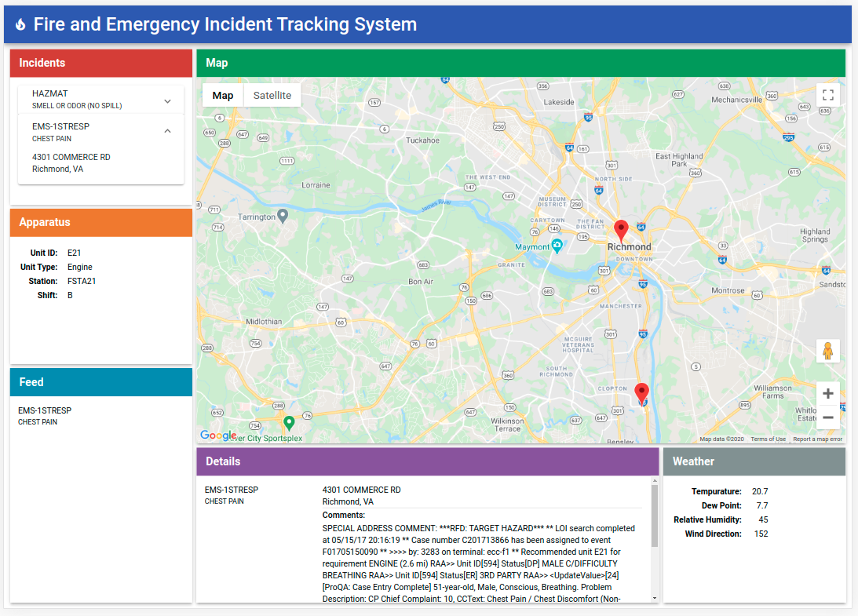Image resolution: width=858 pixels, height=616 pixels.
Task: Click the Richmond city label on map
Action: pyautogui.click(x=630, y=247)
